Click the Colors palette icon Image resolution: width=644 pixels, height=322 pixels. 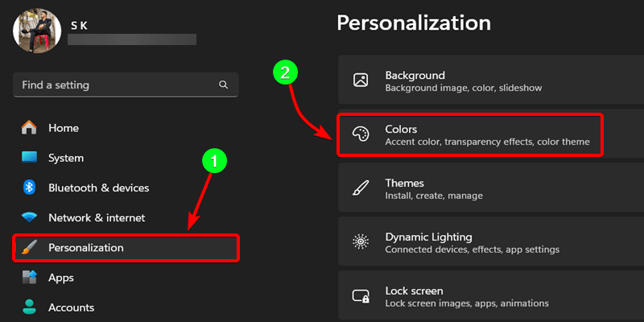(x=361, y=135)
